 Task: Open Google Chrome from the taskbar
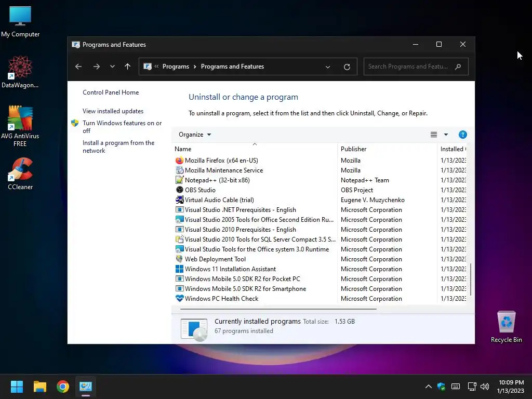pyautogui.click(x=63, y=387)
